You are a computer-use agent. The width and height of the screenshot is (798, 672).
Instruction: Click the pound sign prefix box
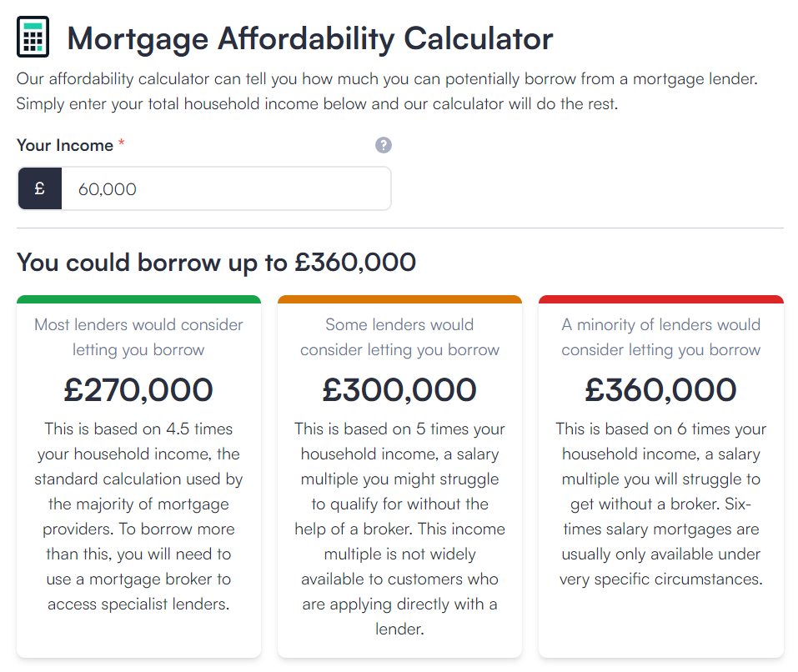pos(39,189)
